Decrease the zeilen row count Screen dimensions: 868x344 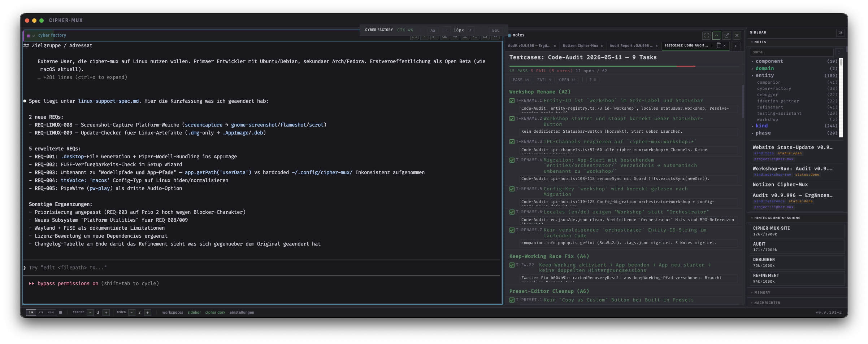[x=132, y=313]
